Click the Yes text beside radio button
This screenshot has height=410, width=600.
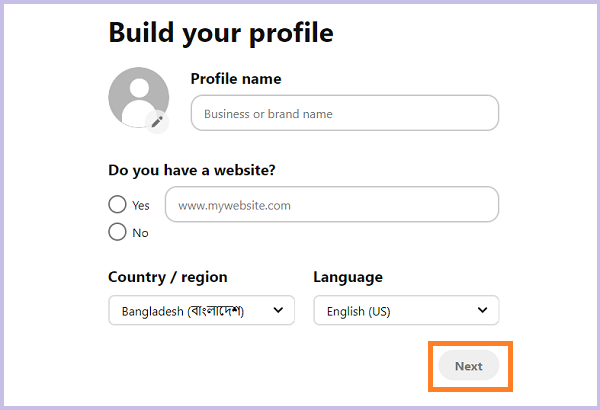141,206
